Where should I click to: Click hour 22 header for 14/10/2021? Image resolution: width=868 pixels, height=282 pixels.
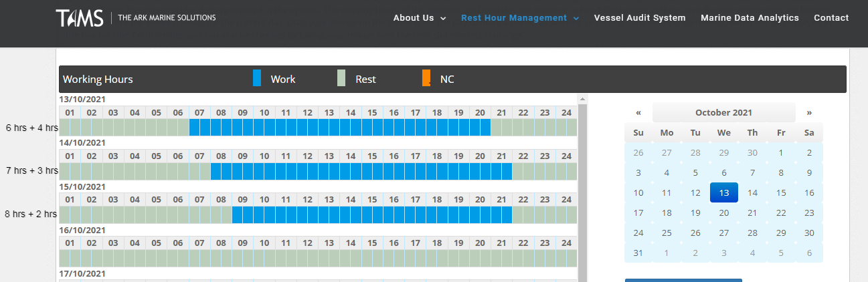(x=523, y=156)
